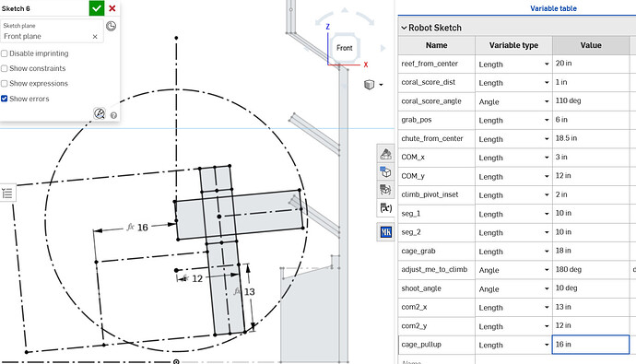
Task: Open the custom tables panel icon
Action: 385,190
